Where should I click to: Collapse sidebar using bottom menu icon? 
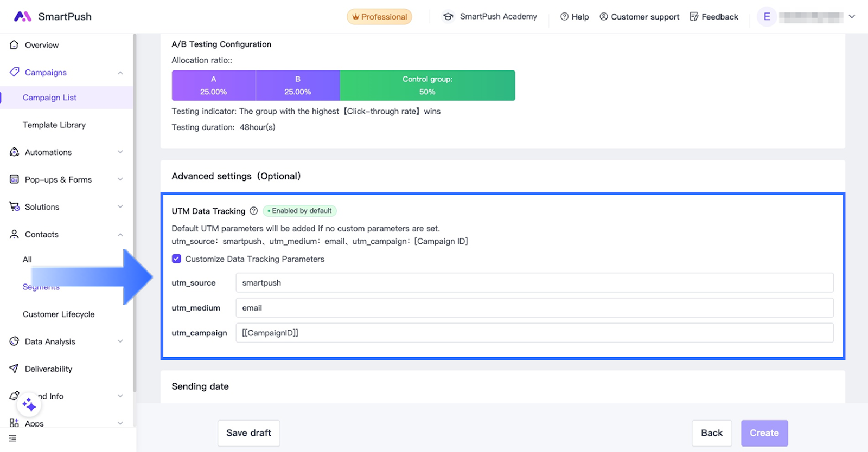12,438
